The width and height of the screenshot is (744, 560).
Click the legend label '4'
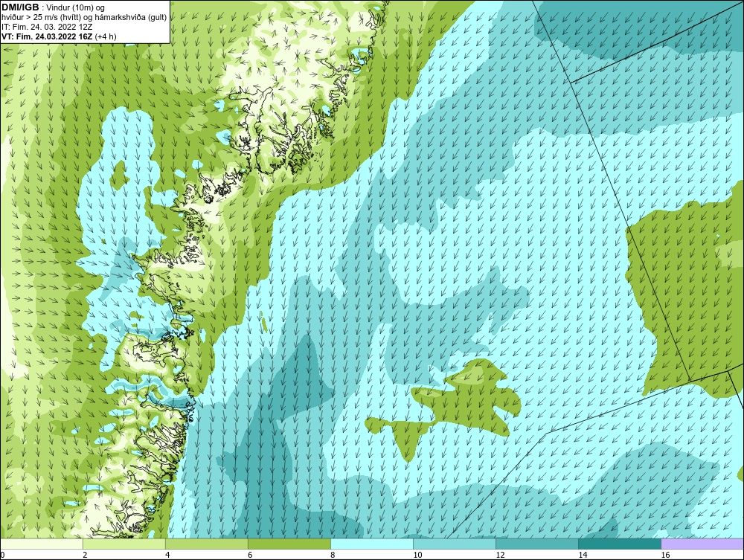pos(167,555)
